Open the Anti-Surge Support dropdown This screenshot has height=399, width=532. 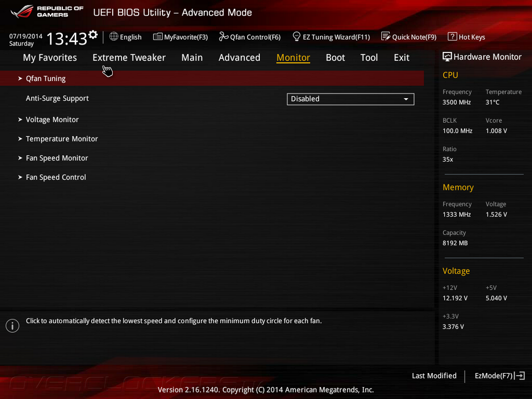351,99
